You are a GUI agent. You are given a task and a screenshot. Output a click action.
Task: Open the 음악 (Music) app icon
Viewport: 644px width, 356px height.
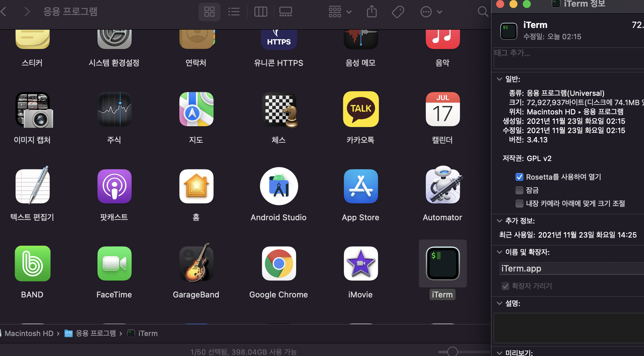coord(443,39)
